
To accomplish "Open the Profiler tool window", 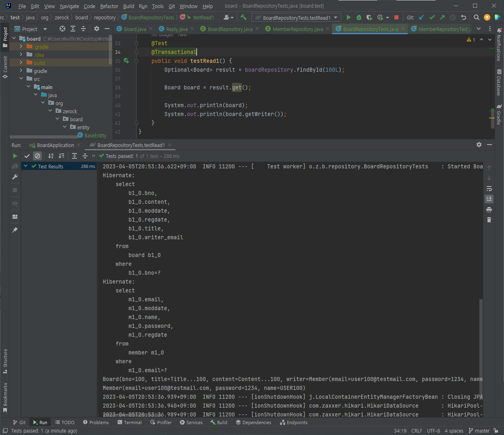I will tap(161, 423).
